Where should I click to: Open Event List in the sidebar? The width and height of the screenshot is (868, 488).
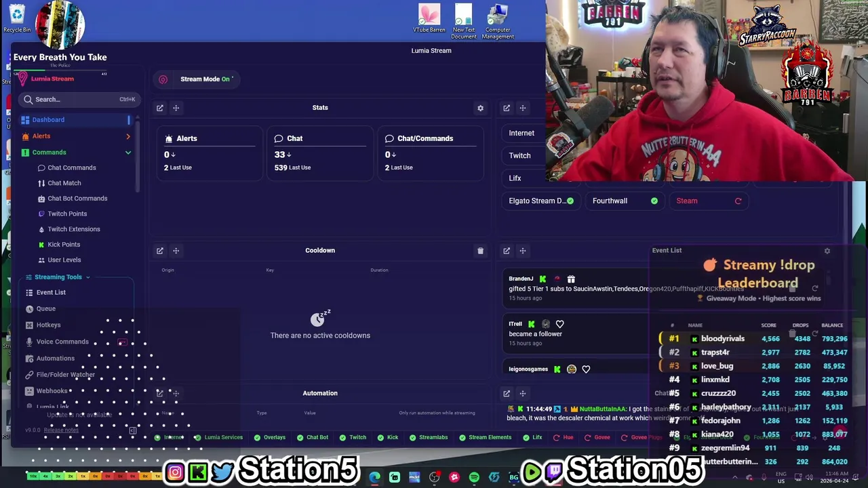[51, 293]
